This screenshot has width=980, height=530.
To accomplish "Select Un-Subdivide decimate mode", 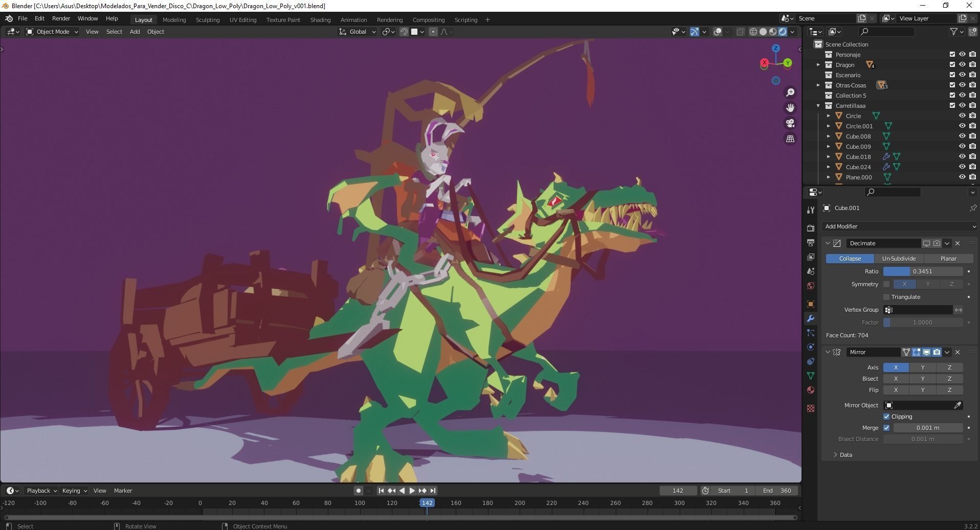I will coord(899,259).
